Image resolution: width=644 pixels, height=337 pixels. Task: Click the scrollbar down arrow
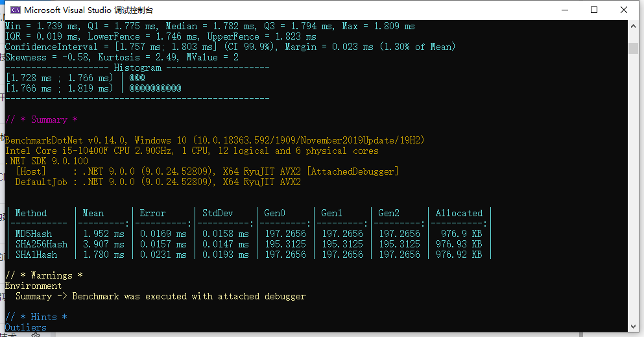pyautogui.click(x=633, y=326)
